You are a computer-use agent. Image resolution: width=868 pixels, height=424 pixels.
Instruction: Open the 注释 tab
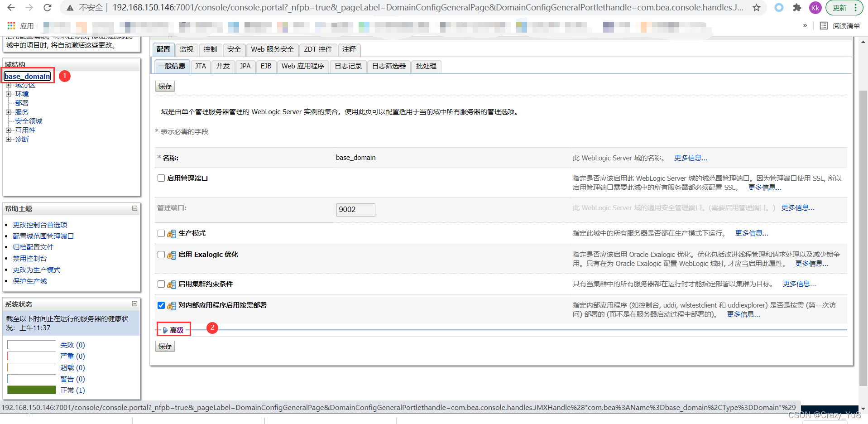point(349,49)
